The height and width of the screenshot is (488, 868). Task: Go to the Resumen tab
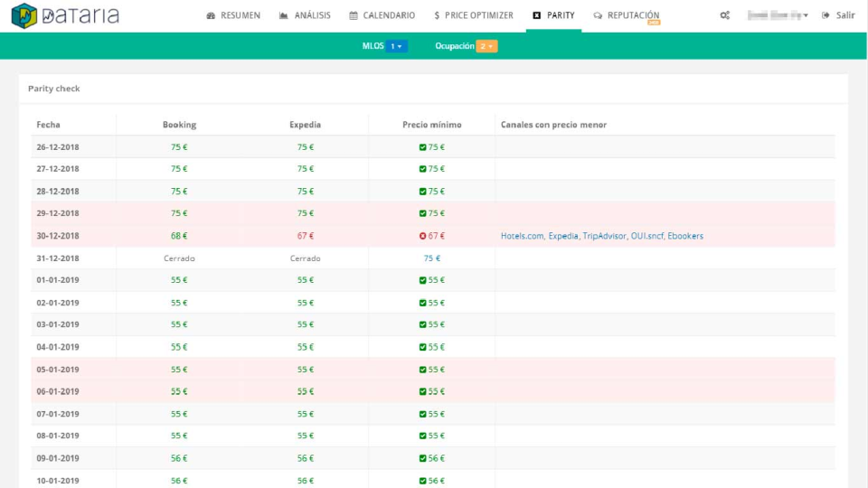(x=233, y=15)
